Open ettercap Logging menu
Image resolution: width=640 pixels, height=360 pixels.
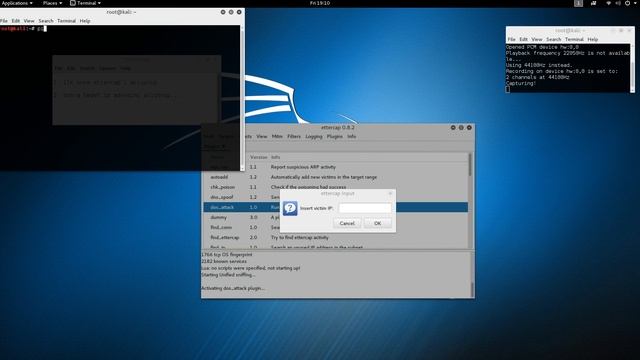pyautogui.click(x=314, y=136)
